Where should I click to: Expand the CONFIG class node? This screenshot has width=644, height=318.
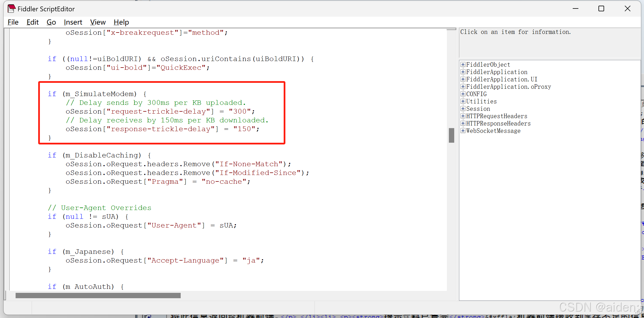(x=463, y=94)
